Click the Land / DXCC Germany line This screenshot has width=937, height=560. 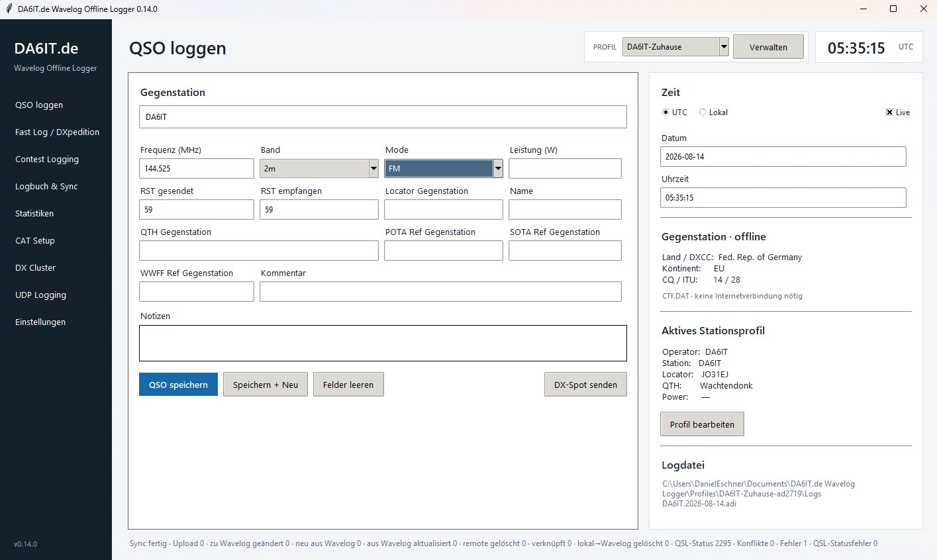pos(732,257)
